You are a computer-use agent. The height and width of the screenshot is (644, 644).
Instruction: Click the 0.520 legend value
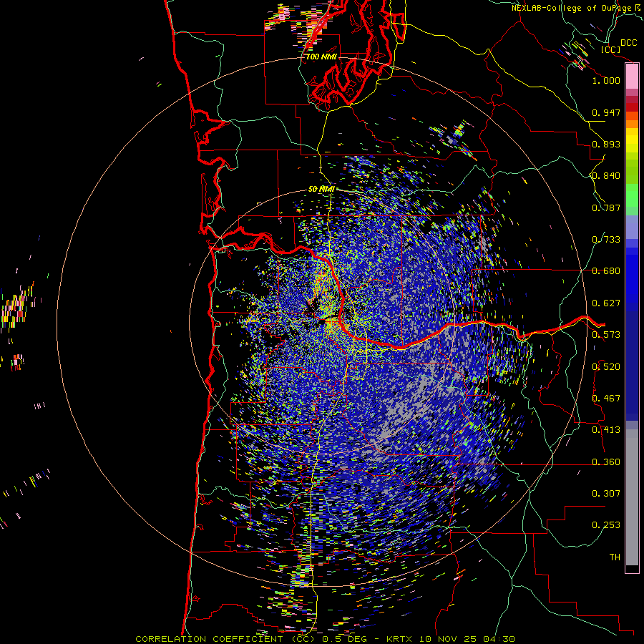click(x=606, y=367)
